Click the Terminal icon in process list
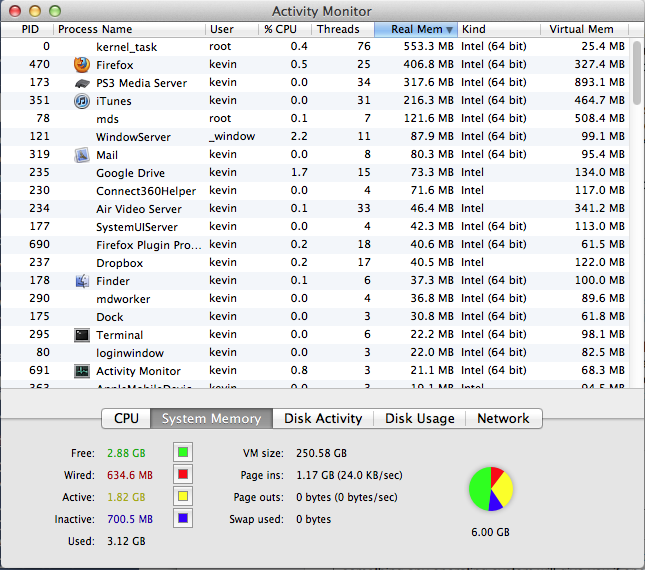Viewport: 645px width, 570px height. pyautogui.click(x=82, y=335)
